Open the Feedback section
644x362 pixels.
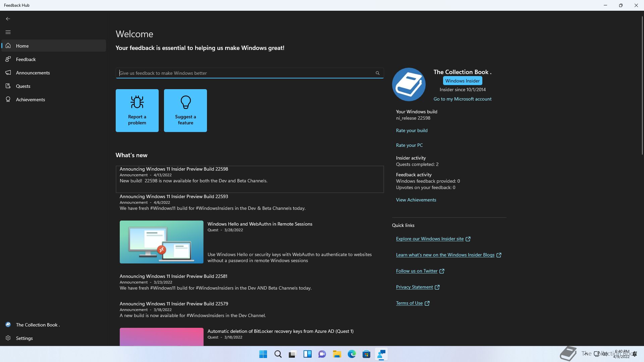pyautogui.click(x=54, y=59)
